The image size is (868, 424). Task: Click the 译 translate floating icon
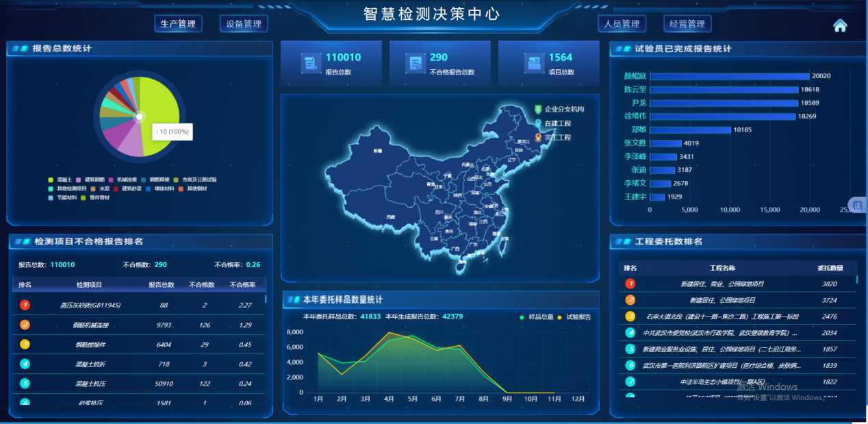[x=857, y=205]
